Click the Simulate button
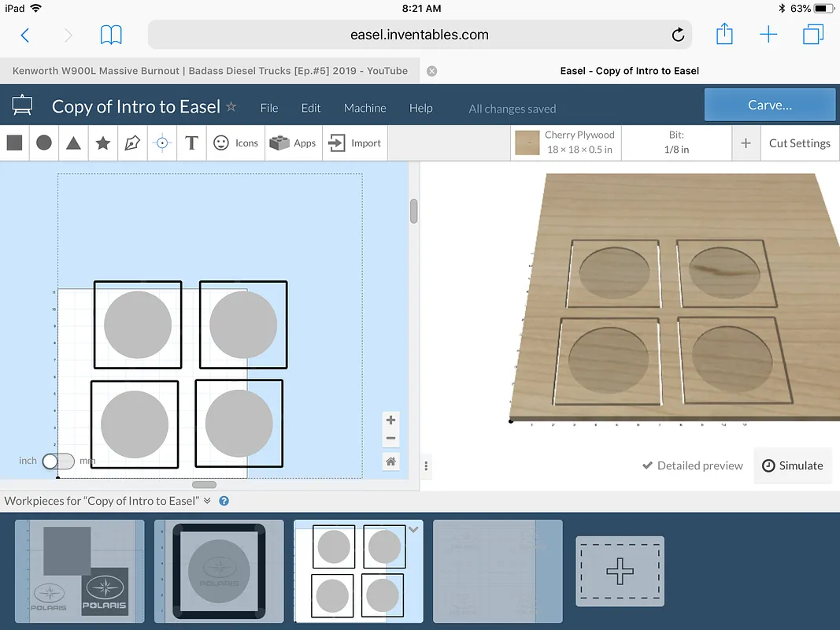The height and width of the screenshot is (630, 840). coord(792,465)
